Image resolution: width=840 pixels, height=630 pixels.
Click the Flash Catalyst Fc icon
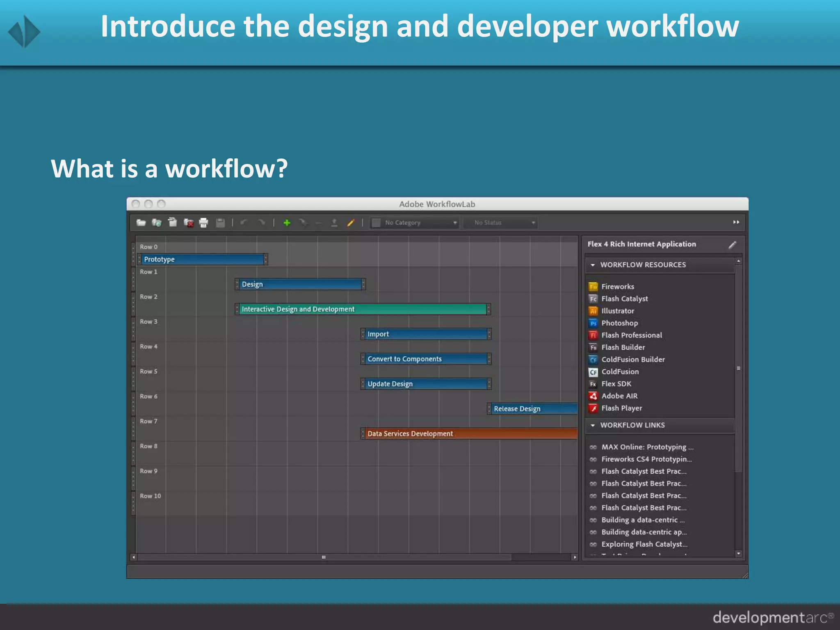click(x=593, y=299)
